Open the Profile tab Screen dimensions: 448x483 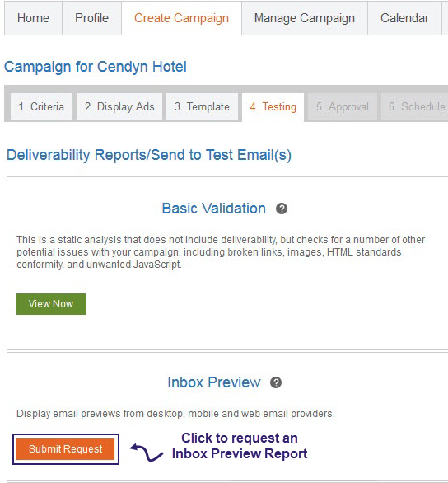point(91,18)
